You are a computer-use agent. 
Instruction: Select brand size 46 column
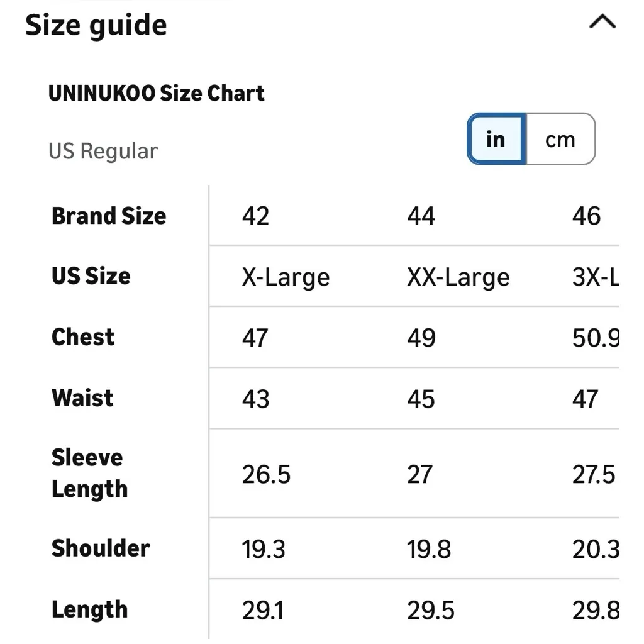pos(587,216)
